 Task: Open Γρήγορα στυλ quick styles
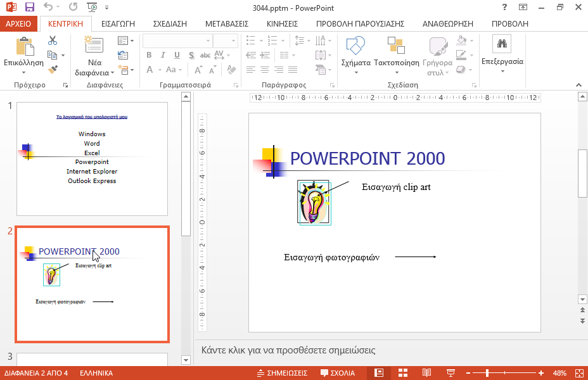coord(438,56)
